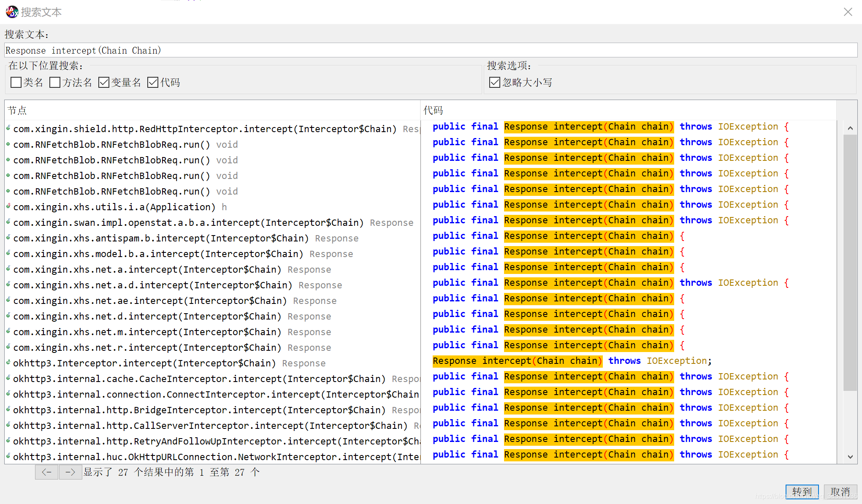The height and width of the screenshot is (504, 862).
Task: Click the vertical scrollbar thumb
Action: 850,262
